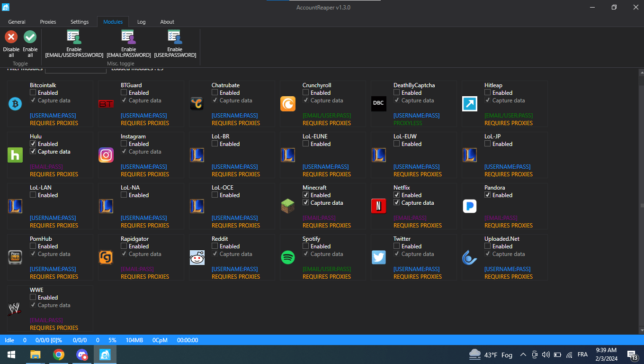
Task: Click the LoL-LAN module icon
Action: pos(15,206)
